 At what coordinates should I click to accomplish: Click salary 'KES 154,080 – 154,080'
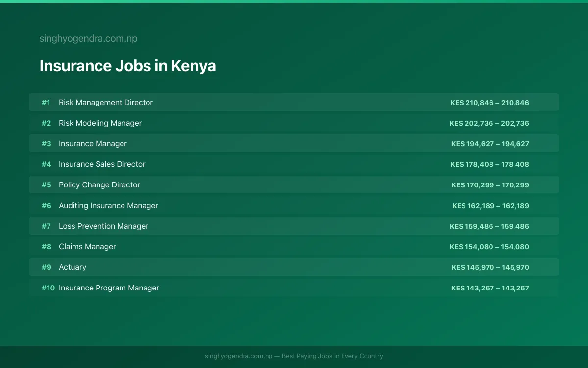490,247
